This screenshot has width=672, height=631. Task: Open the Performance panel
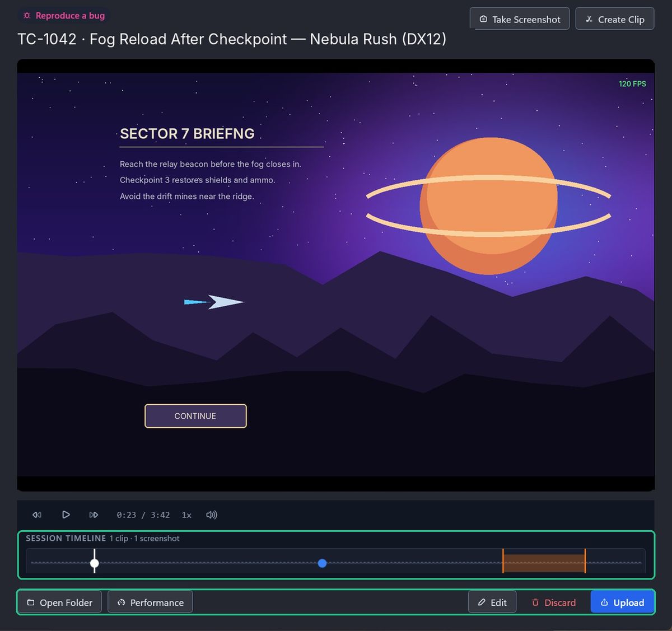[150, 602]
